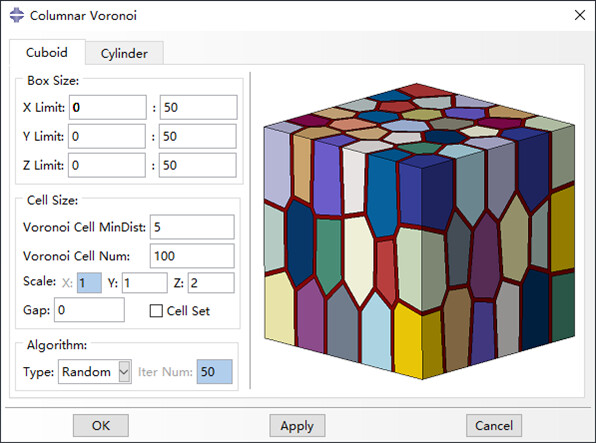Click the Voronoi Cell MinDist field
Image resolution: width=596 pixels, height=443 pixels.
click(192, 227)
